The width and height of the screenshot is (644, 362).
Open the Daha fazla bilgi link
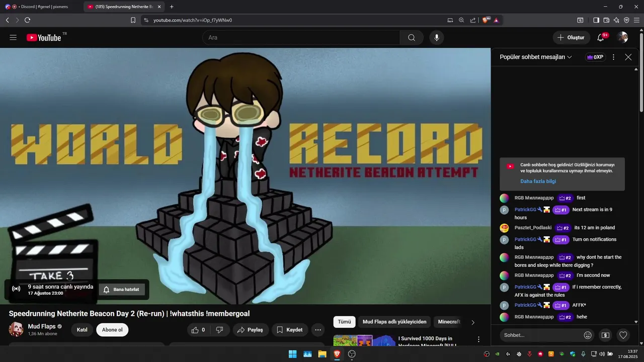tap(538, 181)
